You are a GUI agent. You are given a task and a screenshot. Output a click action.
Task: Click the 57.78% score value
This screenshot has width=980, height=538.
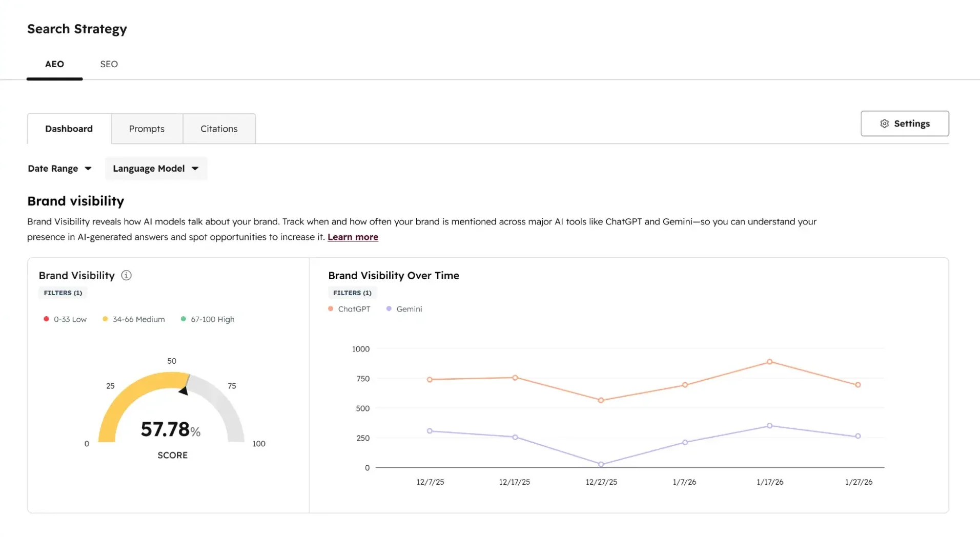pos(171,429)
